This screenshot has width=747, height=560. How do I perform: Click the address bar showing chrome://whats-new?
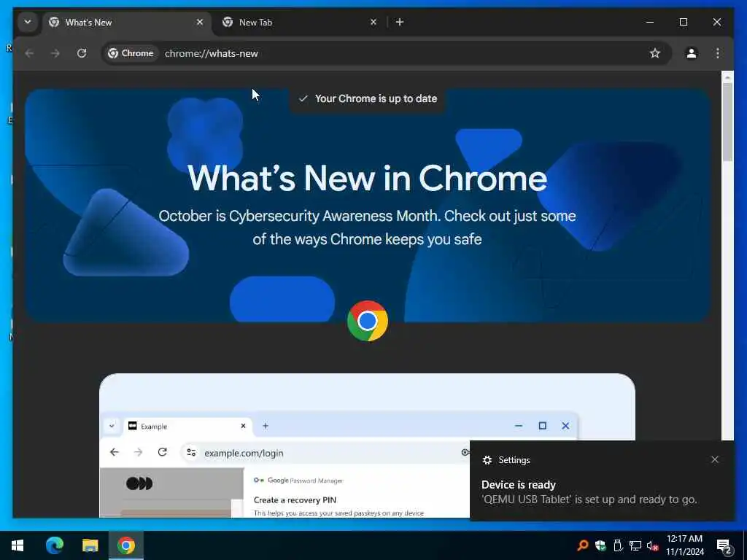386,53
